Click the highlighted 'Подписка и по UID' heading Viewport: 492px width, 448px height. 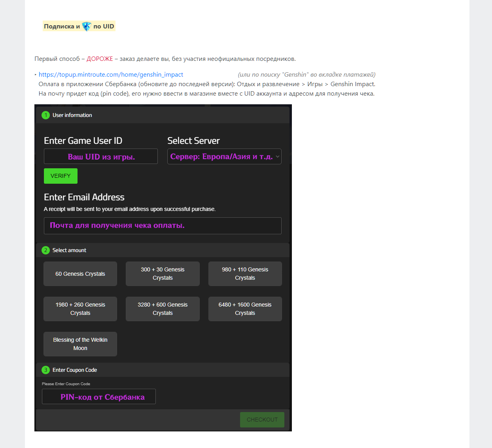(x=79, y=26)
